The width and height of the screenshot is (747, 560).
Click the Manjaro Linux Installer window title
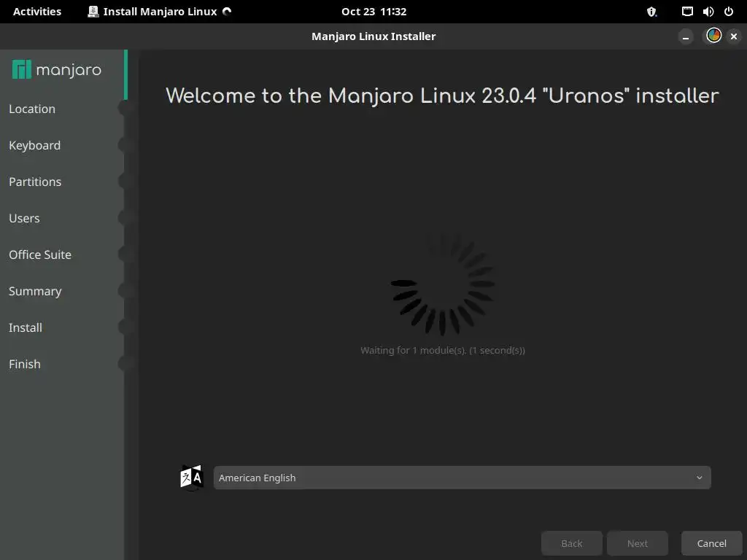(373, 36)
